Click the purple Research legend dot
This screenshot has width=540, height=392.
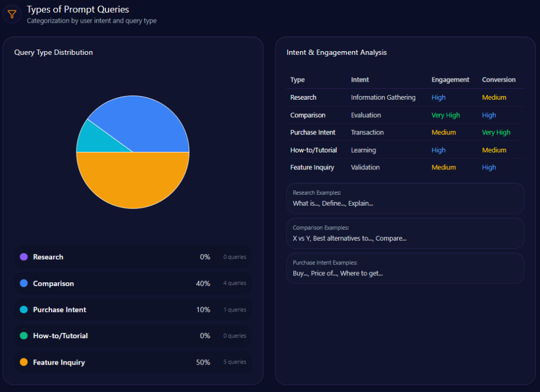[24, 257]
